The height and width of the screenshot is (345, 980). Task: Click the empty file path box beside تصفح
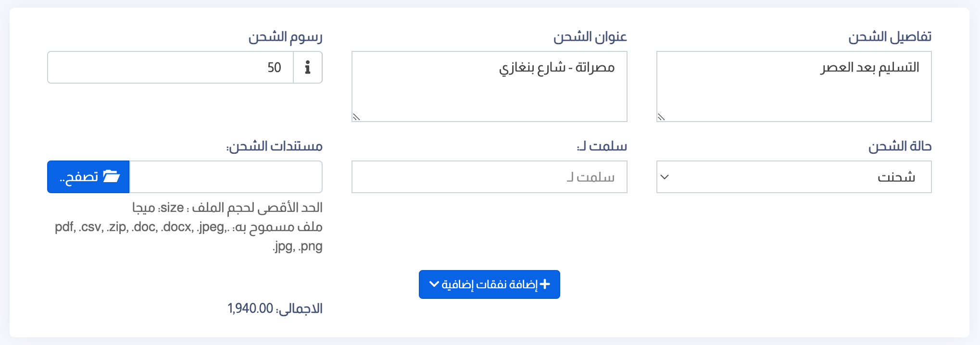point(226,177)
